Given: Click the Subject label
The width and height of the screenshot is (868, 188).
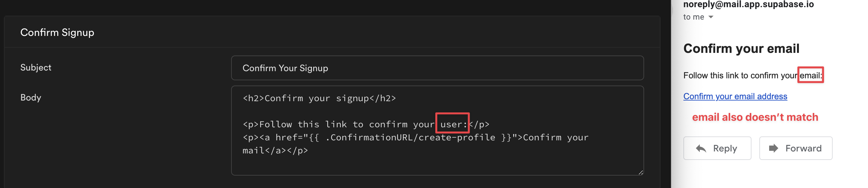Looking at the screenshot, I should pyautogui.click(x=36, y=67).
